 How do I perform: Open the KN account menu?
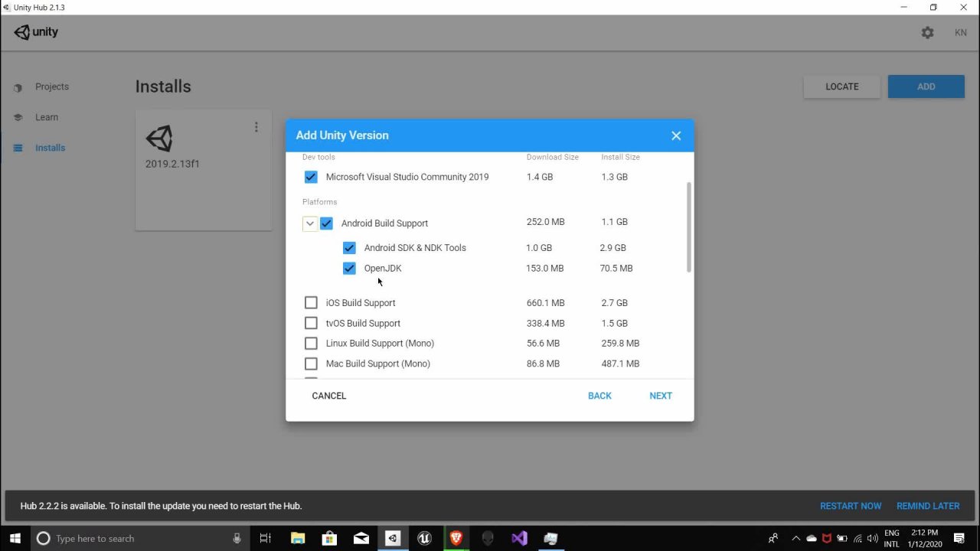[x=960, y=33]
